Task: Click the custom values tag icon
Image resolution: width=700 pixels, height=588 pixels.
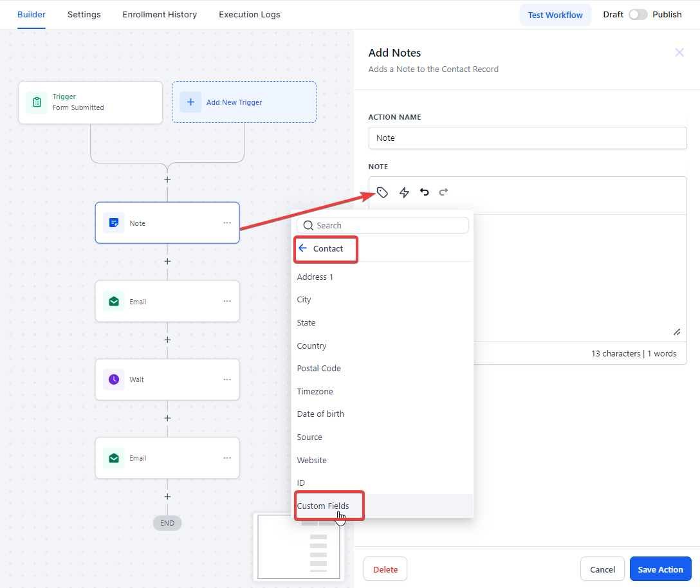Action: pos(382,192)
